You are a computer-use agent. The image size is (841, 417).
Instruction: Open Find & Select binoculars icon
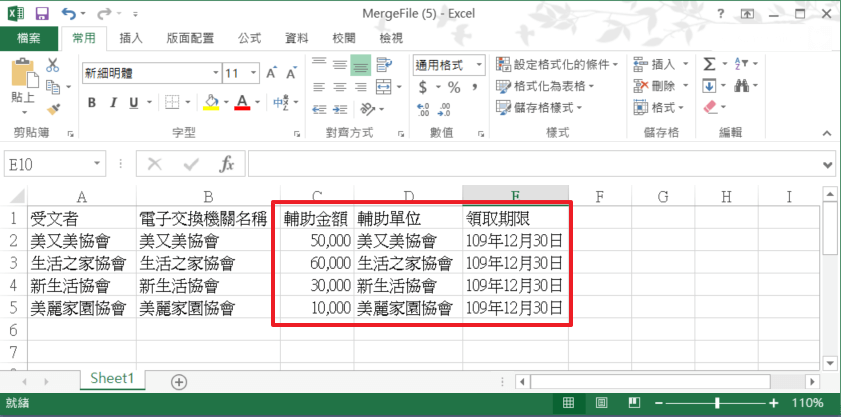(x=741, y=86)
